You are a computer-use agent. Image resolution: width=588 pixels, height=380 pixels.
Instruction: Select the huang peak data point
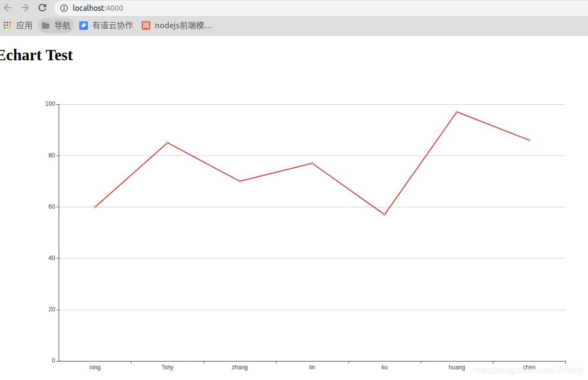click(x=457, y=112)
